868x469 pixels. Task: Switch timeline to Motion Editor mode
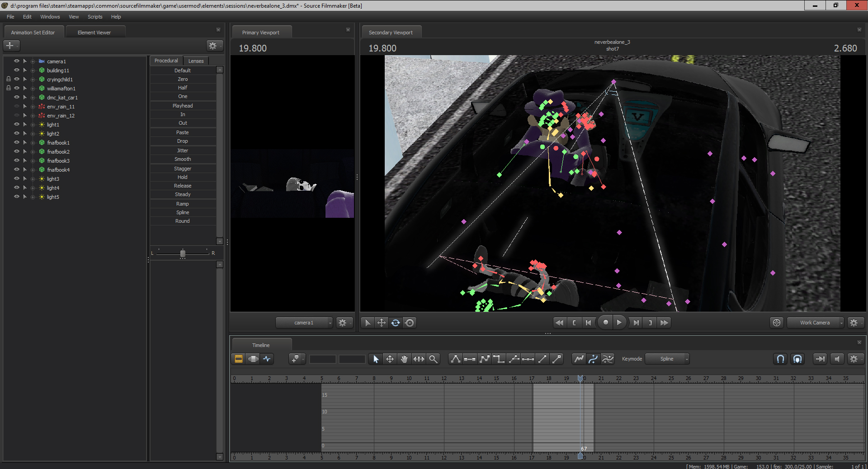[253, 359]
